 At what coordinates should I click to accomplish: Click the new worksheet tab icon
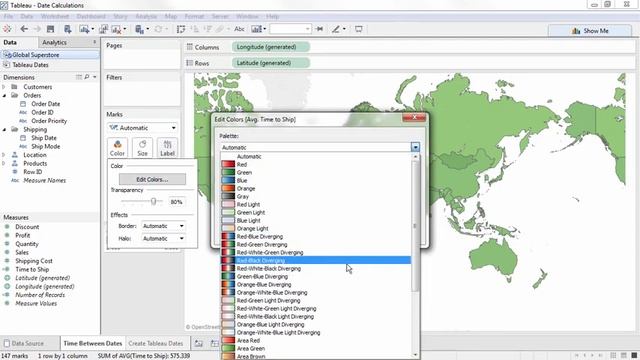point(199,343)
